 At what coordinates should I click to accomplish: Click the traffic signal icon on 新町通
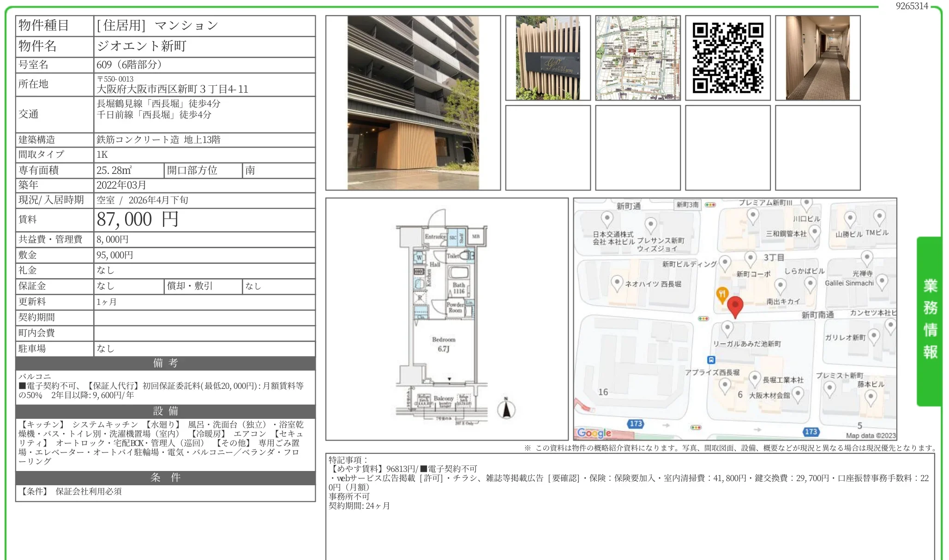[x=710, y=205]
